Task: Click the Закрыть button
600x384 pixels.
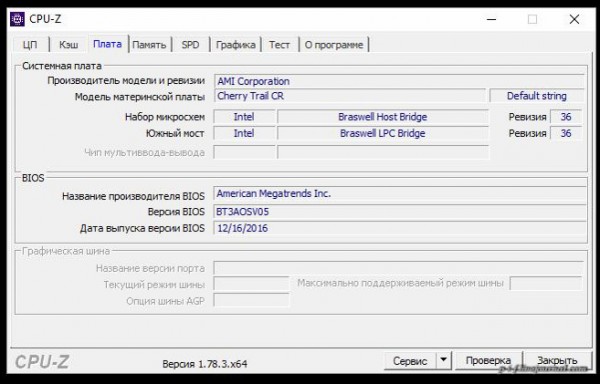Action: point(557,361)
